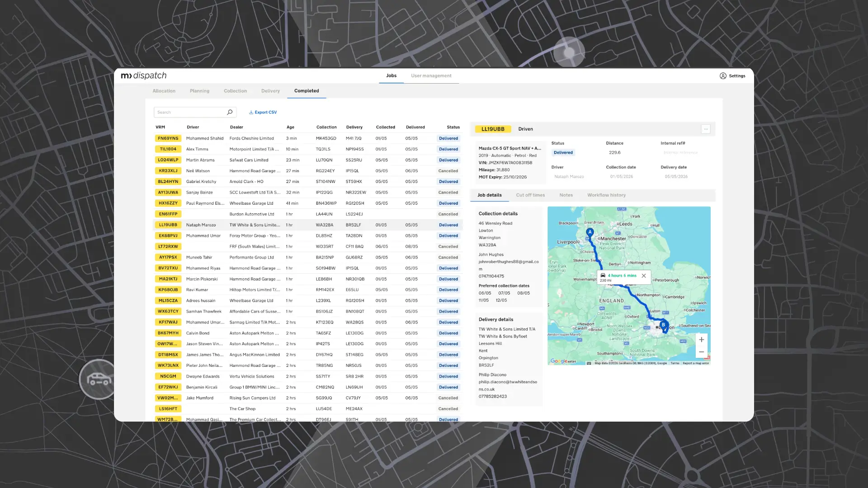Screen dimensions: 868x488
Task: Select job row N5CGM
Action: [307, 376]
